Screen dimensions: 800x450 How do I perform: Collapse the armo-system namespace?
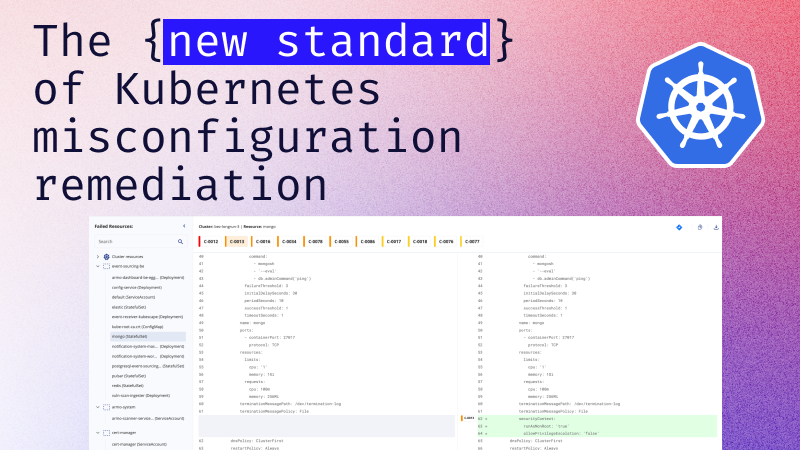[98, 407]
